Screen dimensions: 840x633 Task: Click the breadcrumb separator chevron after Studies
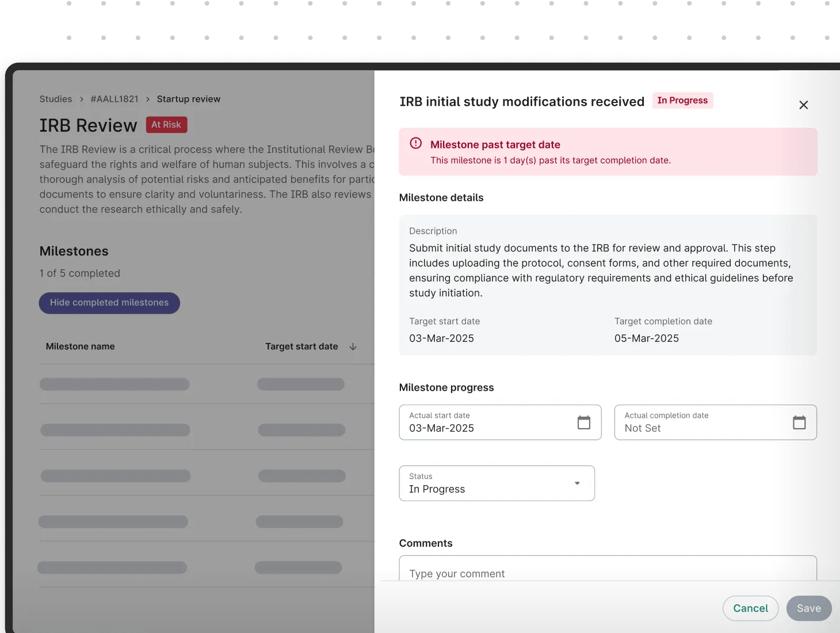[x=81, y=99]
